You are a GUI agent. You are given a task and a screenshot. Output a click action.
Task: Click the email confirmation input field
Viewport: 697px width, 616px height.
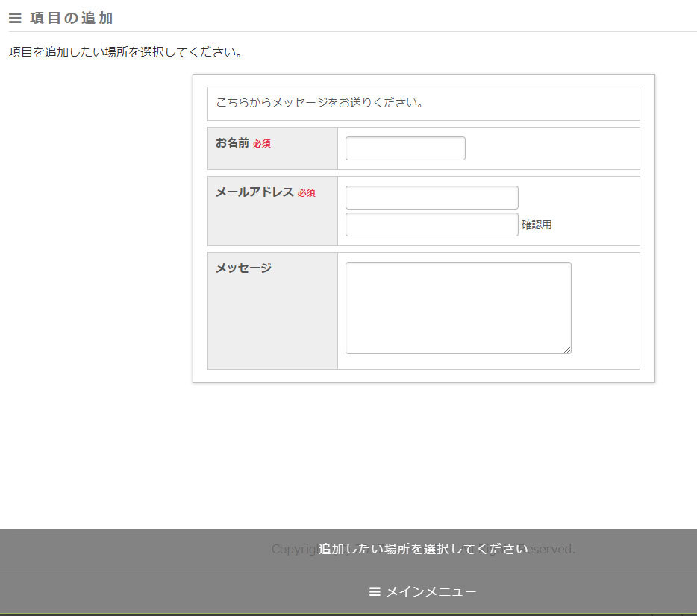pyautogui.click(x=431, y=224)
